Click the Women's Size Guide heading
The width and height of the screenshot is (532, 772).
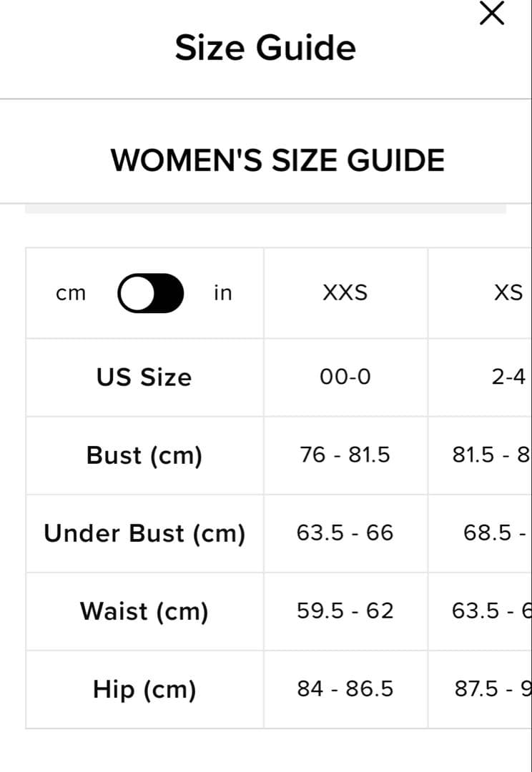(277, 159)
